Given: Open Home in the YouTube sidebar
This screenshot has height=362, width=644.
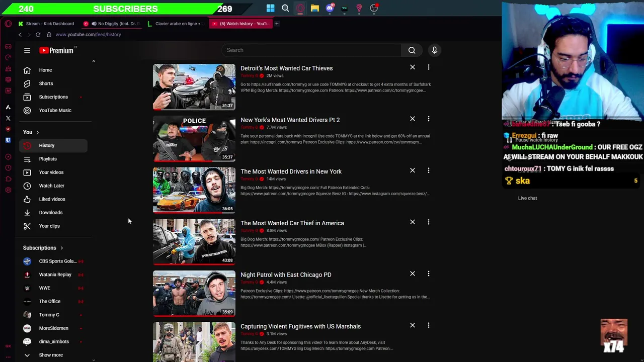Looking at the screenshot, I should click(53, 70).
